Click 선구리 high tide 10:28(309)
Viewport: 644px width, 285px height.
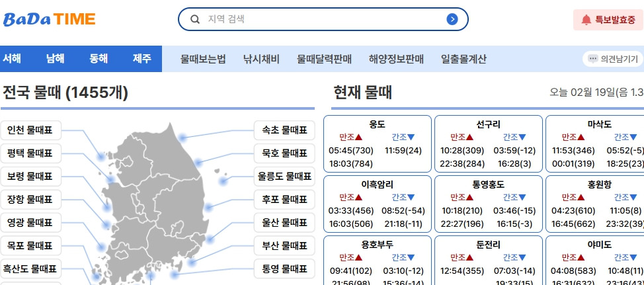462,151
